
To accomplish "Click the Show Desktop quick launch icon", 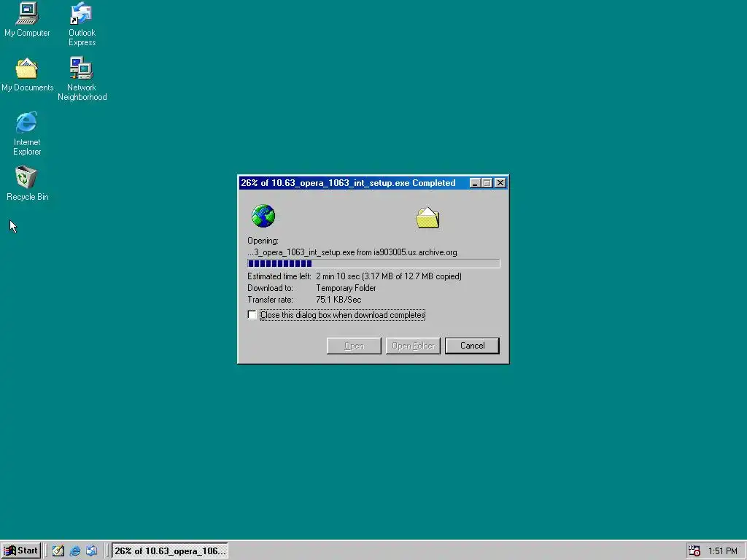I will pyautogui.click(x=58, y=551).
